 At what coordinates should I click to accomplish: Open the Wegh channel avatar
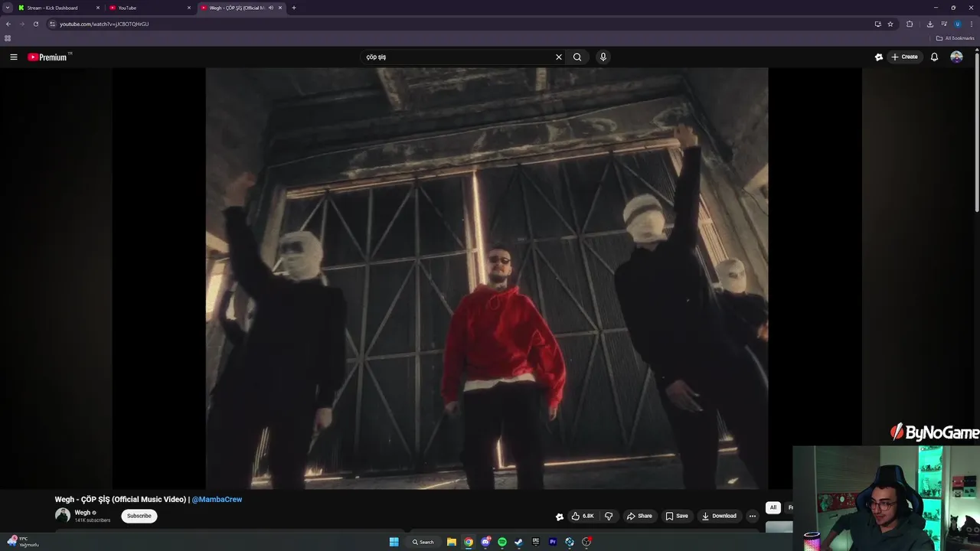pos(63,516)
